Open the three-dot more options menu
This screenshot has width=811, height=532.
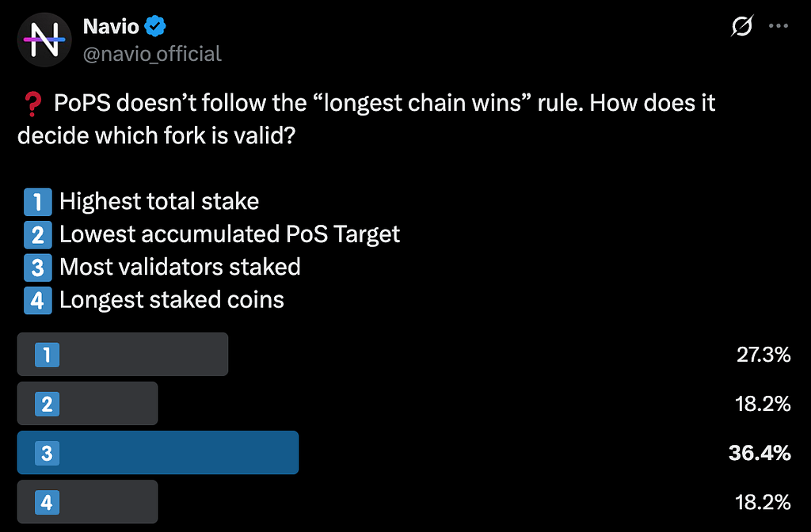point(779,26)
